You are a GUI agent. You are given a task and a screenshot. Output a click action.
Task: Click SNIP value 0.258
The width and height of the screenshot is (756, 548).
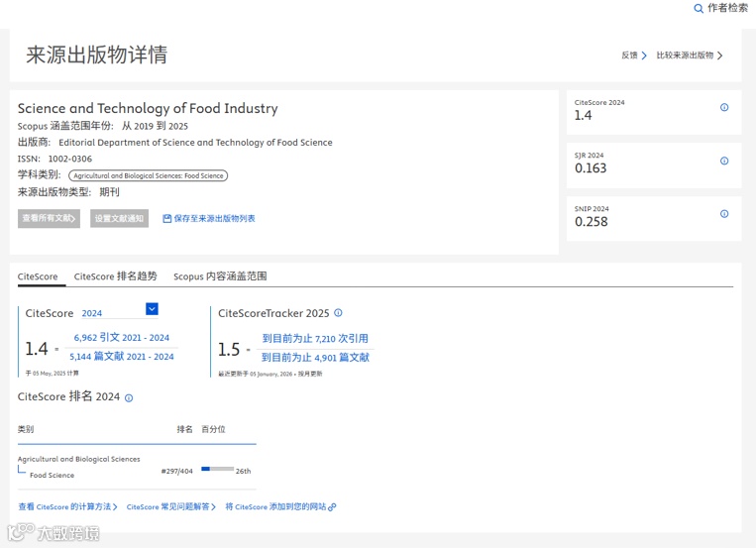pos(592,222)
